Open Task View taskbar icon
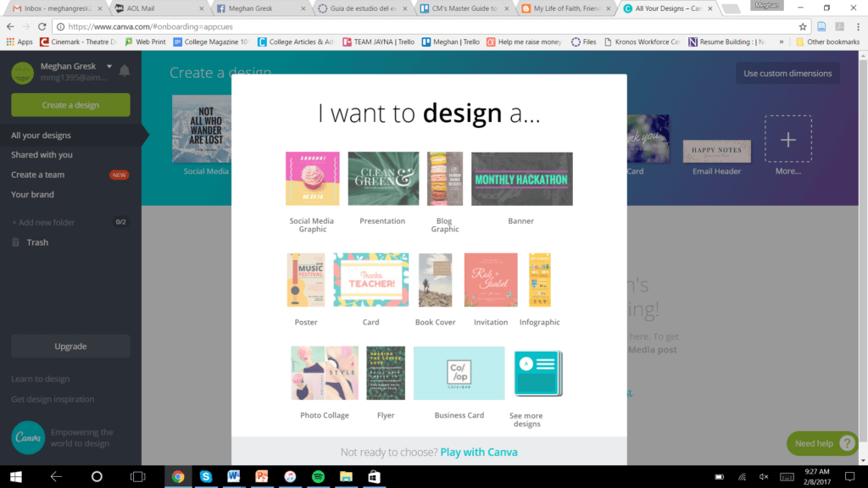Screen dimensions: 868x488 click(138, 476)
